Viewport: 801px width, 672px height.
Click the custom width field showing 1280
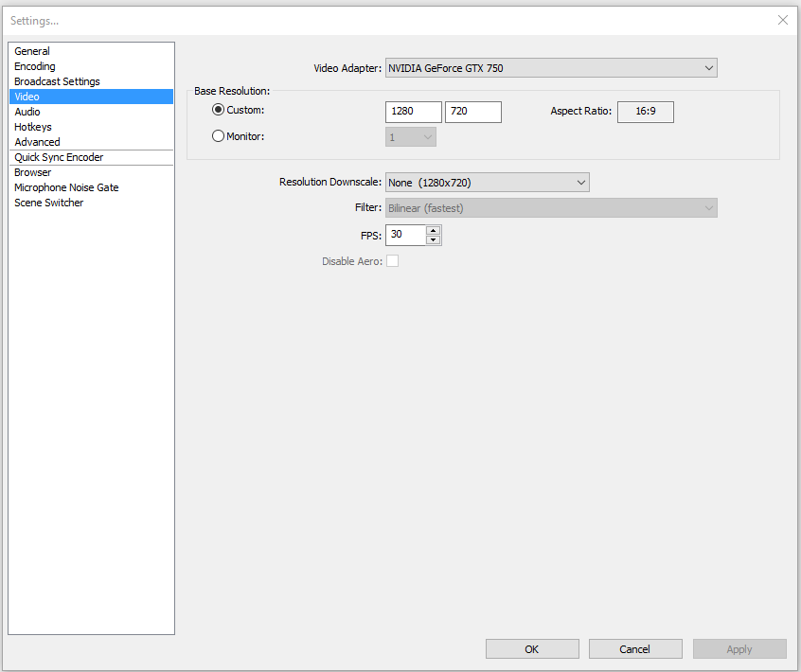pyautogui.click(x=413, y=112)
